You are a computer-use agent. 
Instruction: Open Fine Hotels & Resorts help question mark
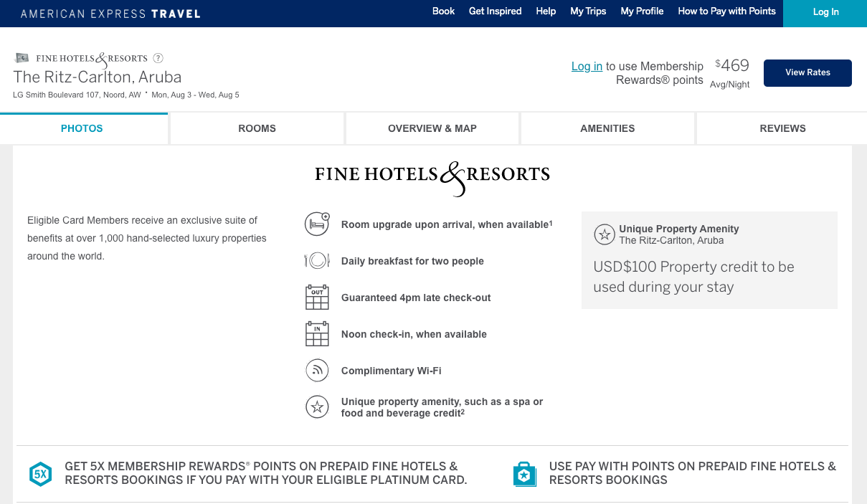click(158, 59)
